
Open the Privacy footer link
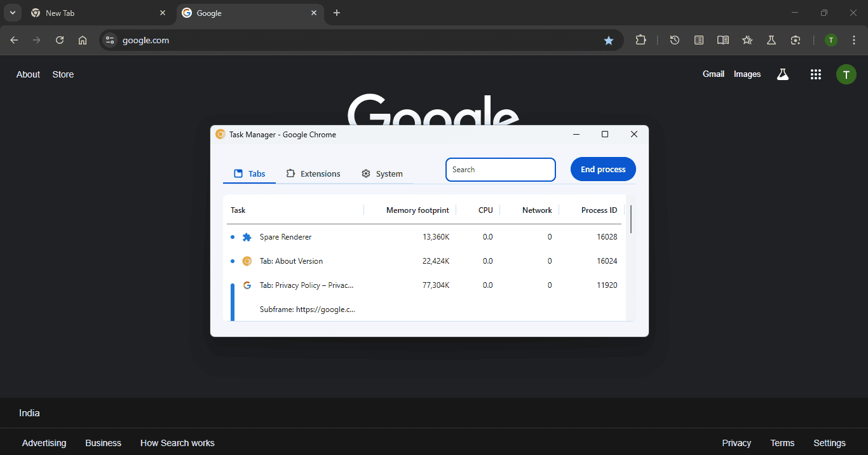[736, 443]
